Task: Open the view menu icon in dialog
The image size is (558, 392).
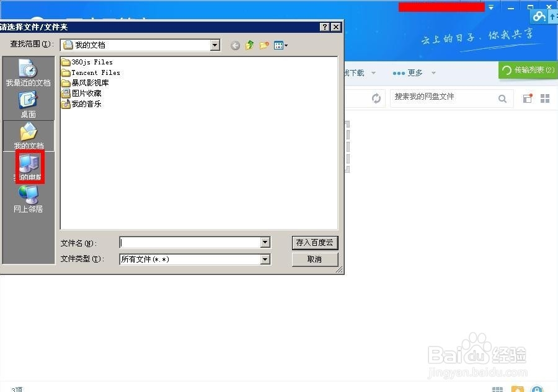Action: click(x=280, y=45)
